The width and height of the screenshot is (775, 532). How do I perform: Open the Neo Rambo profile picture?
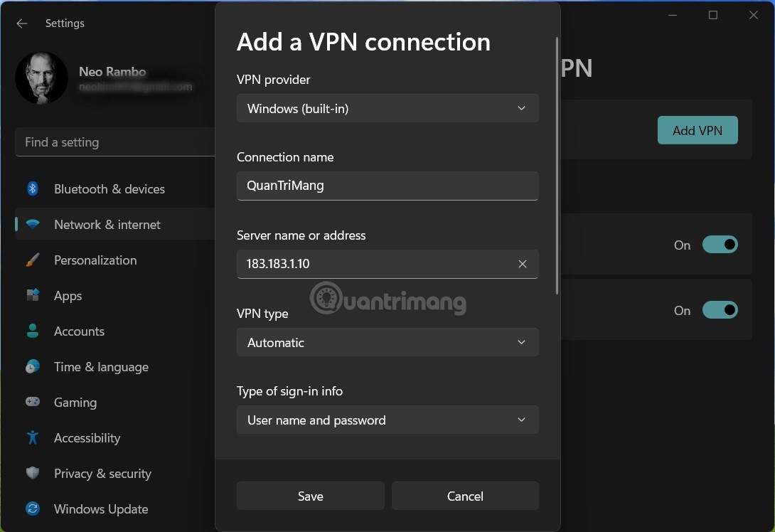pyautogui.click(x=41, y=78)
